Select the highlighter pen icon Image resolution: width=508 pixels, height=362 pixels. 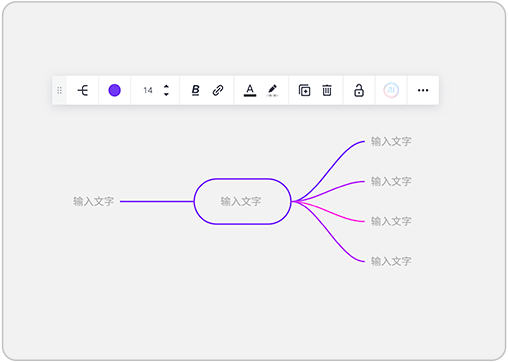(x=272, y=90)
